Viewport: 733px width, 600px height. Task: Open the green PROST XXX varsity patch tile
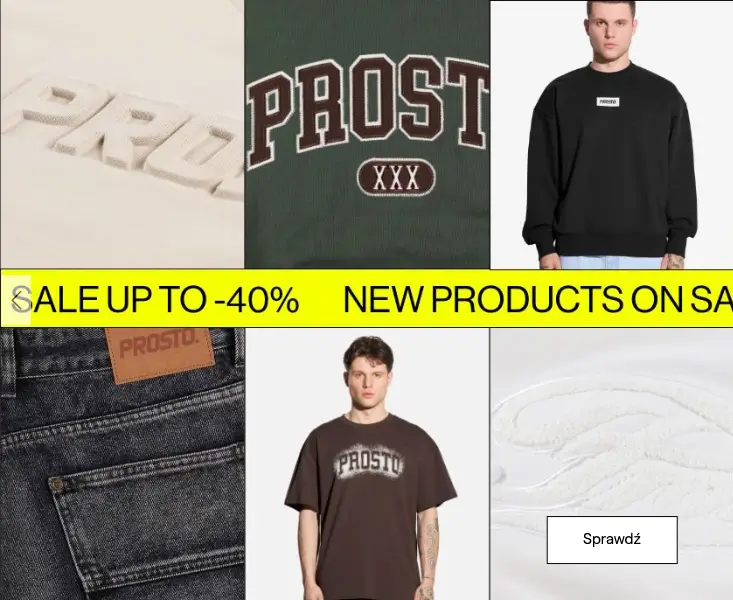click(x=367, y=134)
